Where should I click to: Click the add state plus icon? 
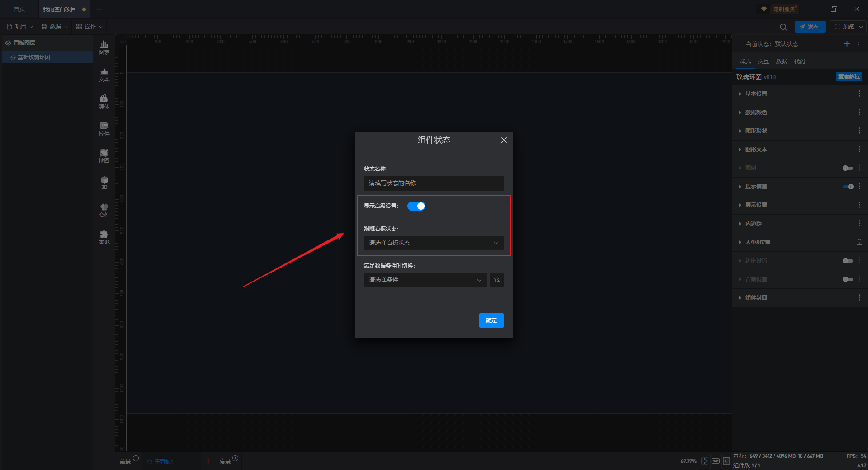pos(847,43)
